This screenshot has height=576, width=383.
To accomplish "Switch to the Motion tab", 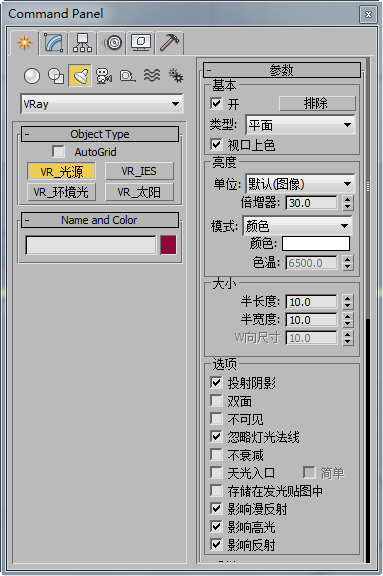I will coord(112,43).
